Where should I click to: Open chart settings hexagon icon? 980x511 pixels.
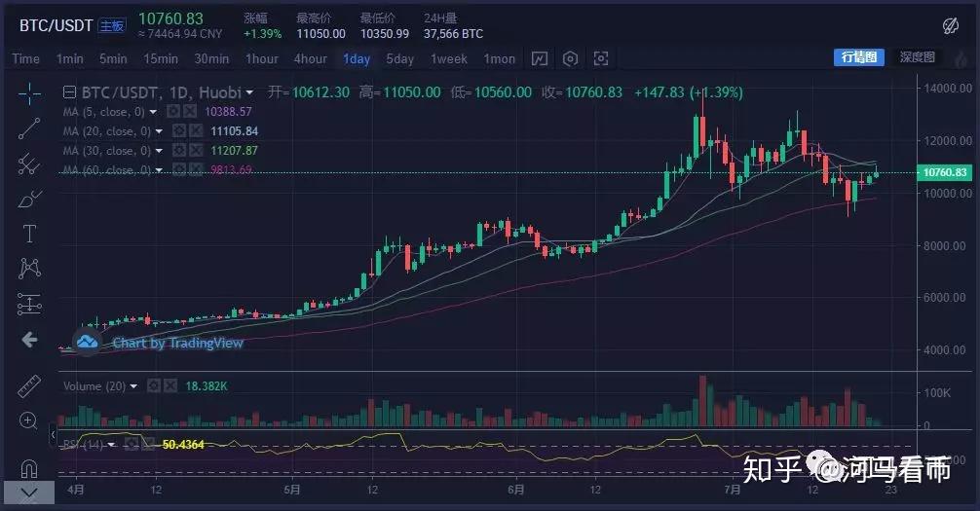[570, 58]
